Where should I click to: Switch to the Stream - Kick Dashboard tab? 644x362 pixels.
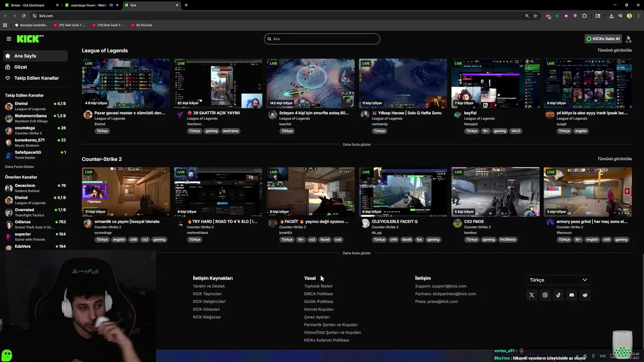[x=30, y=5]
